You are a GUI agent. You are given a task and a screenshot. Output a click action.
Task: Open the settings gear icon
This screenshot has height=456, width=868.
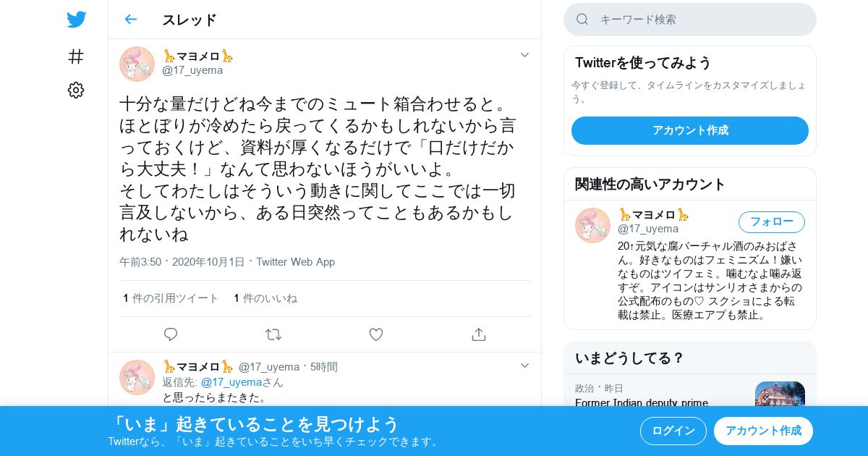point(76,90)
